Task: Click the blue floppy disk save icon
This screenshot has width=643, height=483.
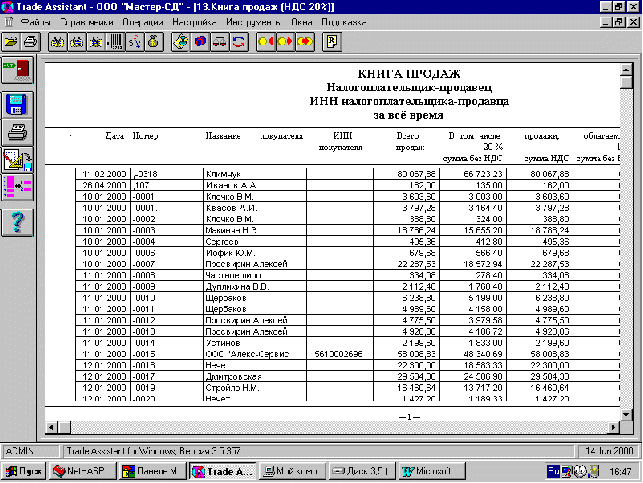Action: click(x=17, y=105)
